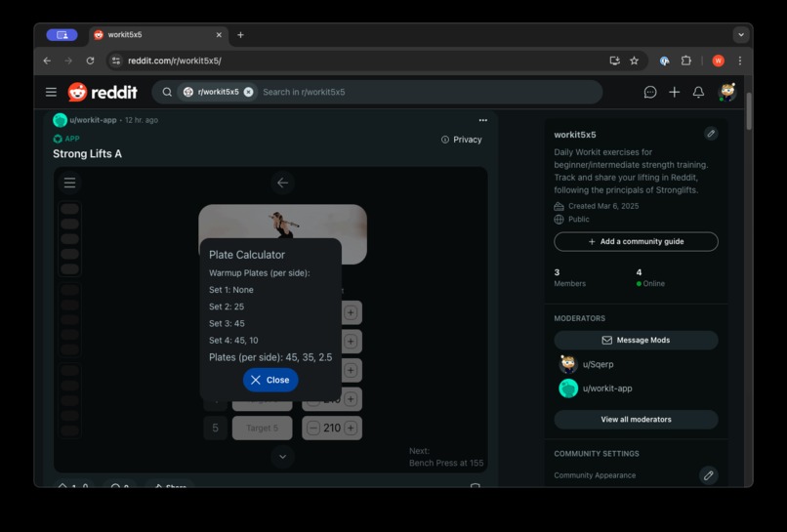Click install app icon in address bar
Viewport: 787px width, 532px height.
[x=614, y=61]
